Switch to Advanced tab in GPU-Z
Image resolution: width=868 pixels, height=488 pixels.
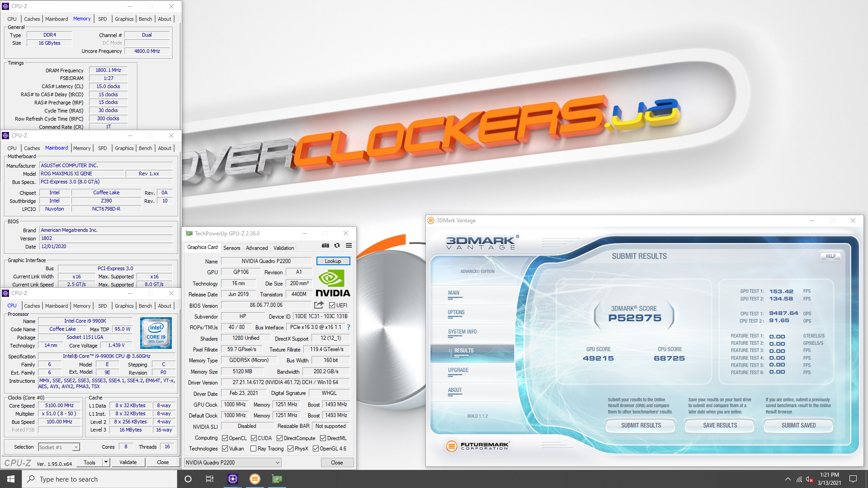[x=257, y=248]
